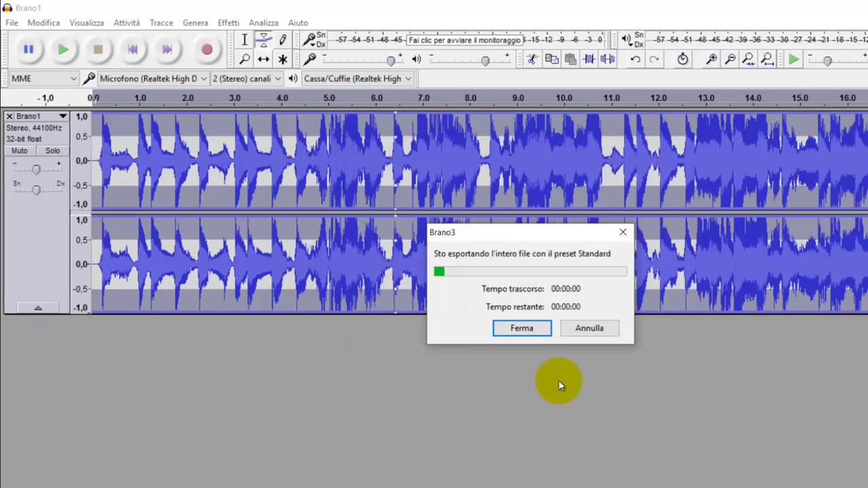Open the Visualizza menu
Image resolution: width=868 pixels, height=488 pixels.
(87, 22)
